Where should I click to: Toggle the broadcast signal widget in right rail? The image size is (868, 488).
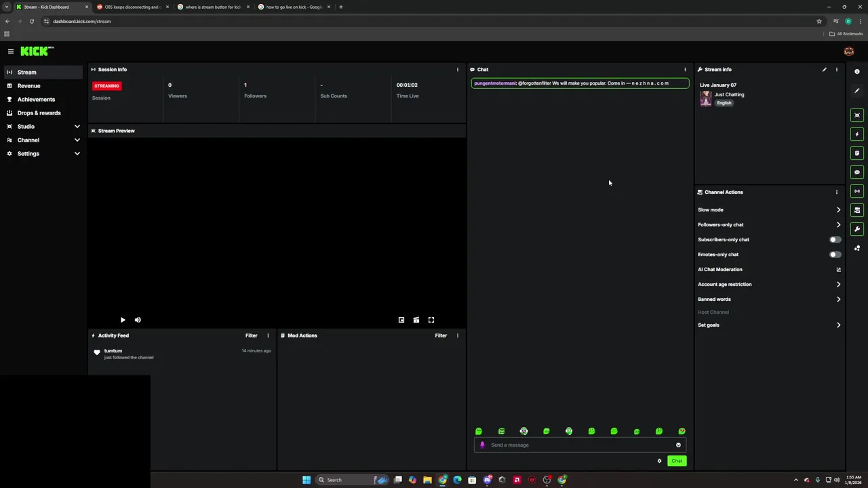tap(857, 191)
